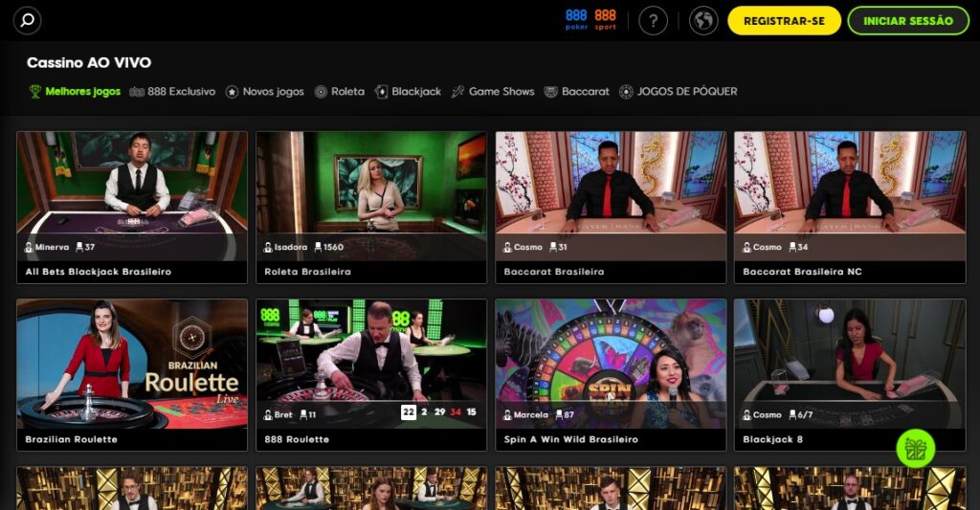
Task: Click the help question mark icon
Action: pos(653,21)
